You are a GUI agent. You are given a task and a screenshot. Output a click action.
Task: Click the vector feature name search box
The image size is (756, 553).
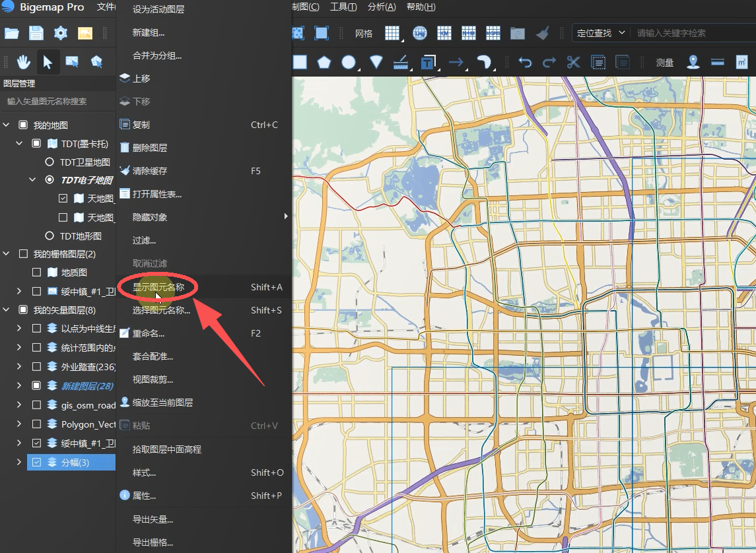point(59,101)
